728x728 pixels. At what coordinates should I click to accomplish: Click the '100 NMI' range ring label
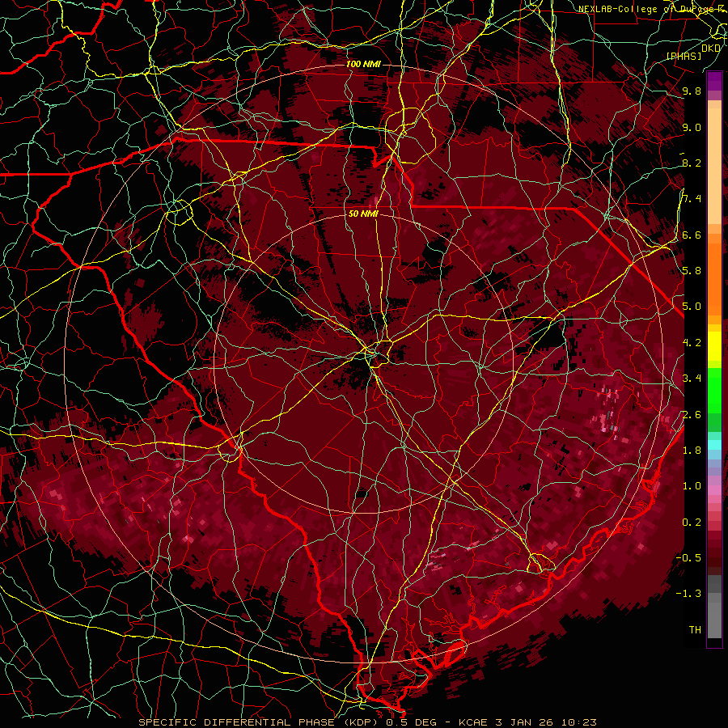(363, 64)
